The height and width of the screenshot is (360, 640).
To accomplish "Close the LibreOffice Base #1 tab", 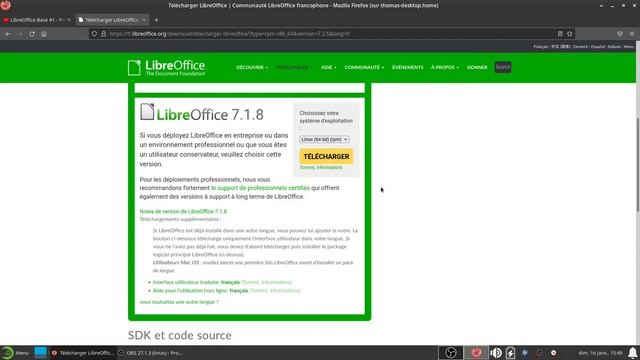I will (69, 20).
